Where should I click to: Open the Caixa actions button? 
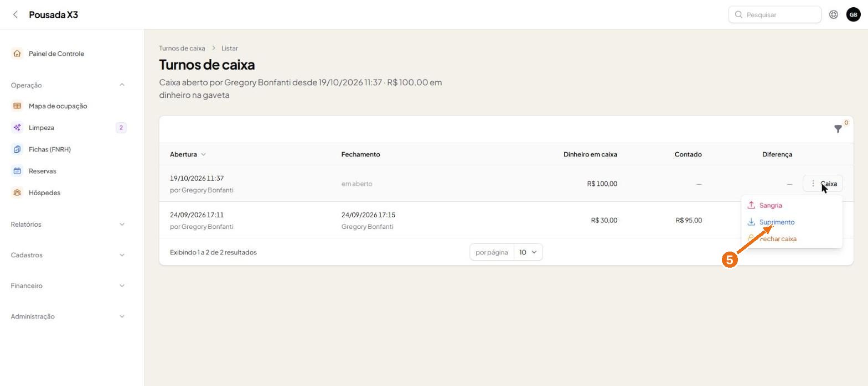pos(823,184)
